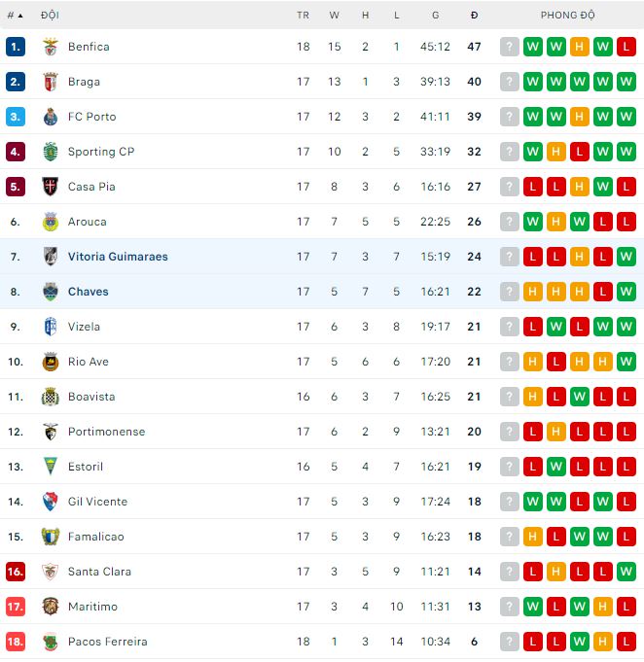Click the Pacos Ferreira club crest
The height and width of the screenshot is (662, 644).
[x=51, y=642]
